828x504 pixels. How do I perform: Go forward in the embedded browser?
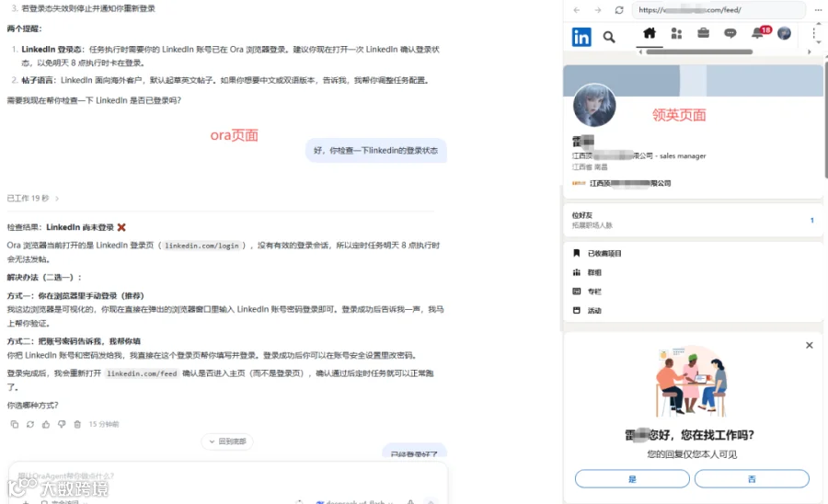[598, 10]
